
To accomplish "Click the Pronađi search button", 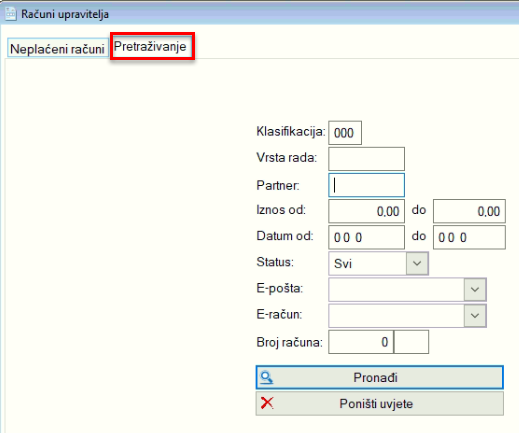I will [380, 377].
